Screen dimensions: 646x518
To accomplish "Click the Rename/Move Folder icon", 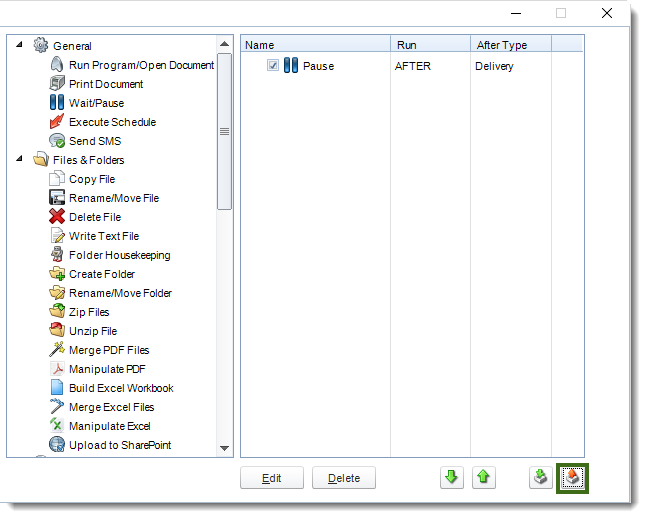I will (x=57, y=293).
